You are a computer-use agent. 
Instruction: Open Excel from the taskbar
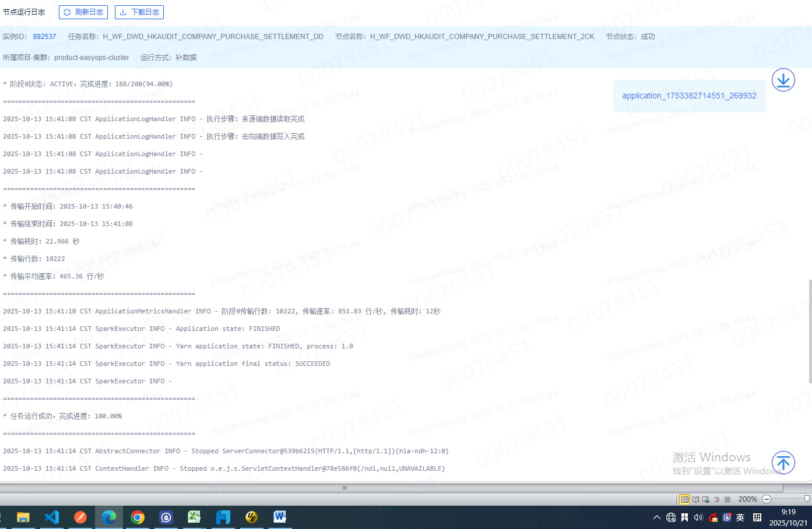pyautogui.click(x=194, y=517)
